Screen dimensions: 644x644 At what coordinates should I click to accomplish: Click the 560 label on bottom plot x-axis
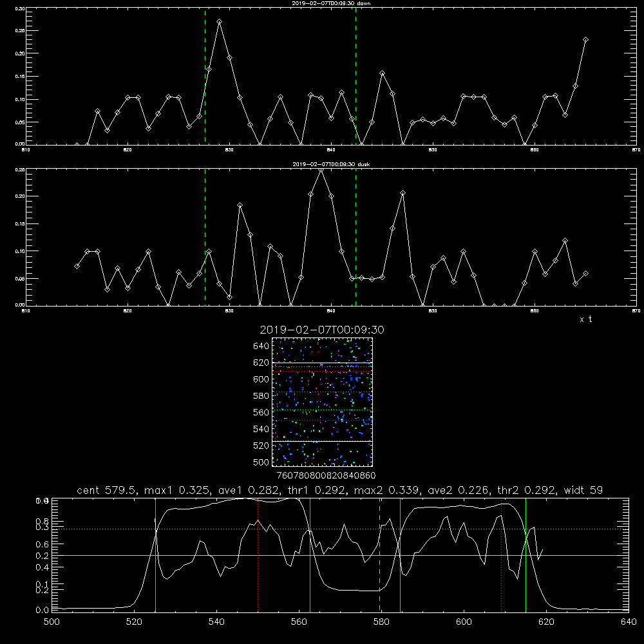[299, 622]
